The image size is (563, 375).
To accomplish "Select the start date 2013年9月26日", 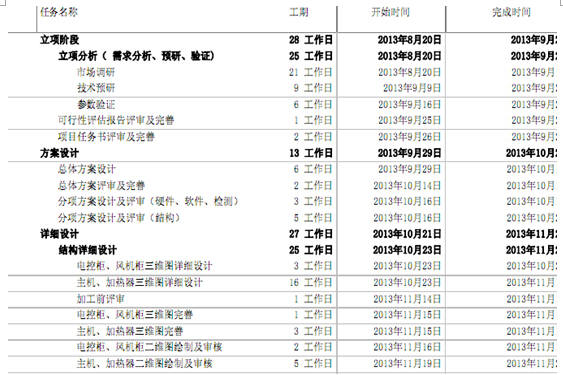I will [x=410, y=137].
